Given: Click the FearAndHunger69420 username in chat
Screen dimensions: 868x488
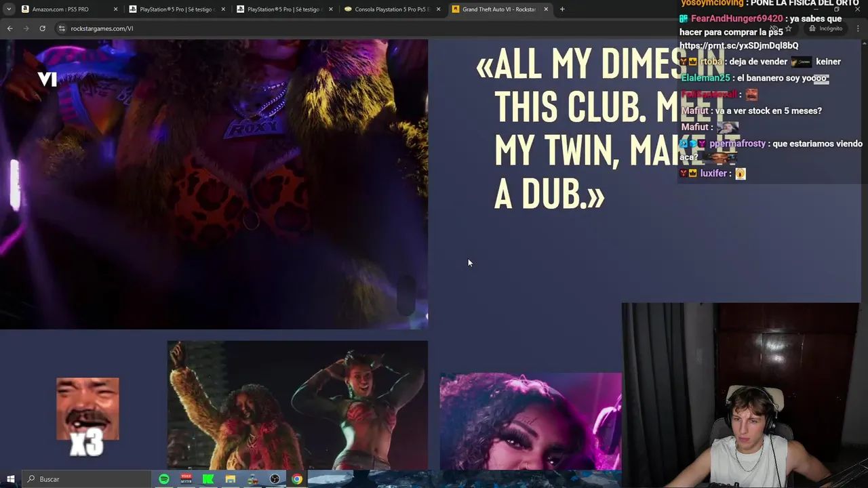Looking at the screenshot, I should click(736, 19).
